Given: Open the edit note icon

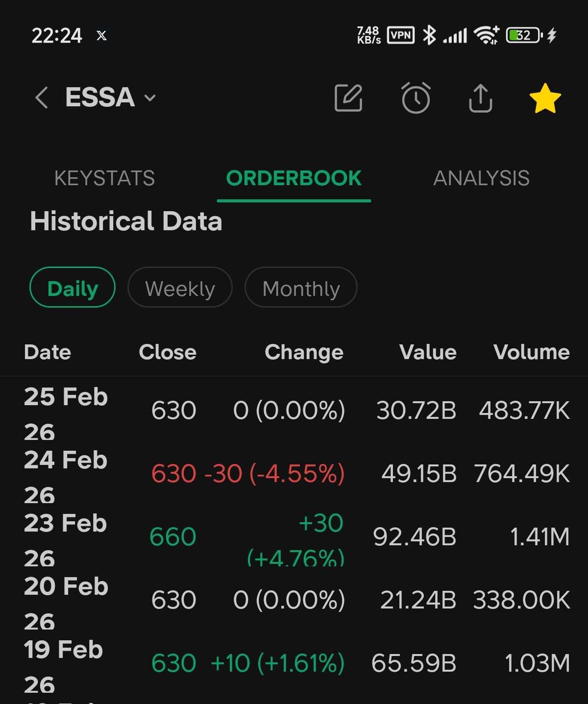Looking at the screenshot, I should [x=348, y=98].
